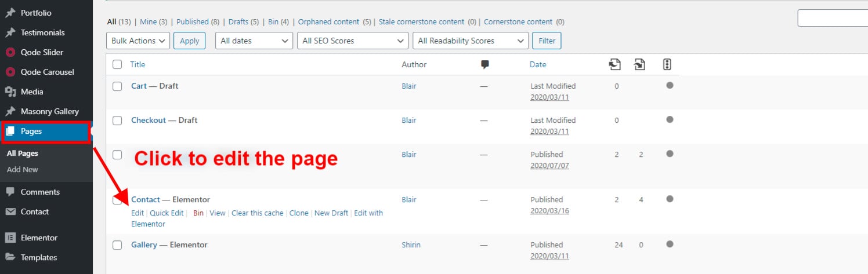Filter by Cornerstone content link
868x274 pixels.
pyautogui.click(x=518, y=22)
